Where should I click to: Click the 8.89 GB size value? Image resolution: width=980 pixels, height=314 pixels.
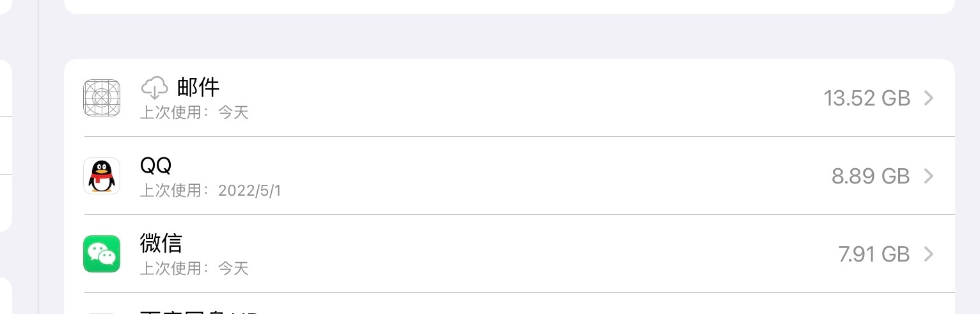(x=871, y=177)
